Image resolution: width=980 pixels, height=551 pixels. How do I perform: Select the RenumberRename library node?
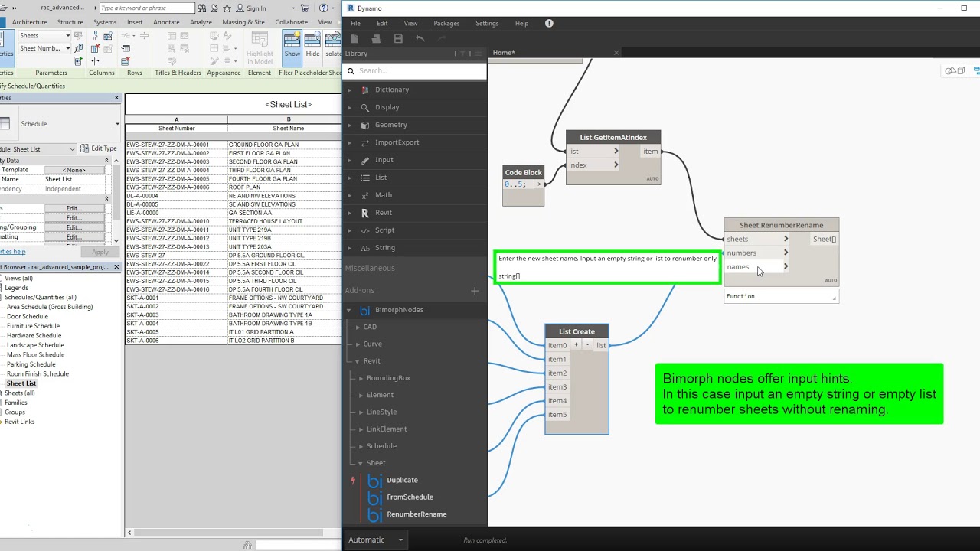(416, 514)
